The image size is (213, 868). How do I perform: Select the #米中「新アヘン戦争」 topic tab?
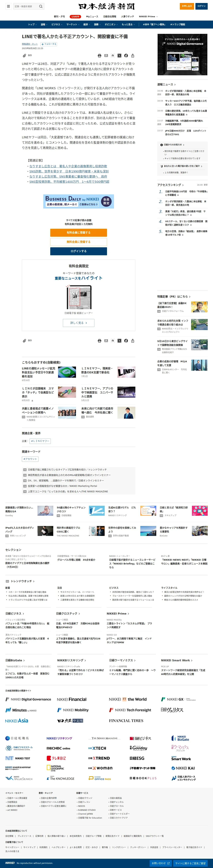tap(154, 25)
